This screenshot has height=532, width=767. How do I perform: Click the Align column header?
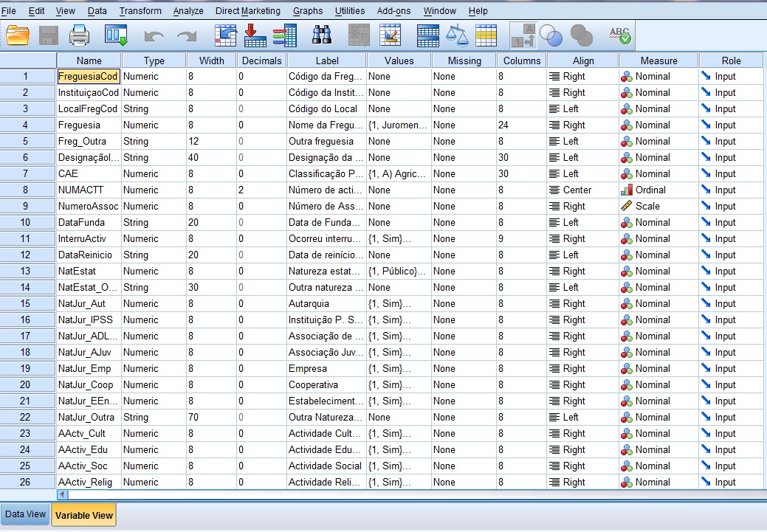[x=583, y=61]
